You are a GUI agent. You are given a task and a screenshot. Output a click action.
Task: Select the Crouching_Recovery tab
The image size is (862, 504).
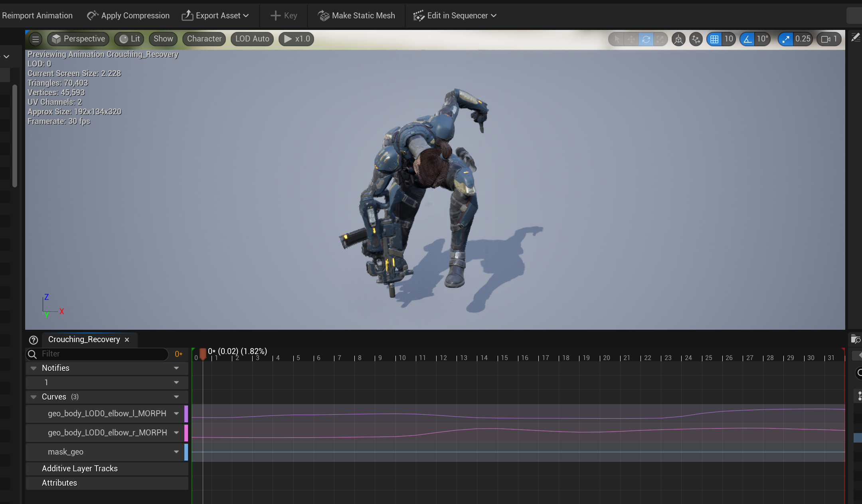(x=84, y=339)
